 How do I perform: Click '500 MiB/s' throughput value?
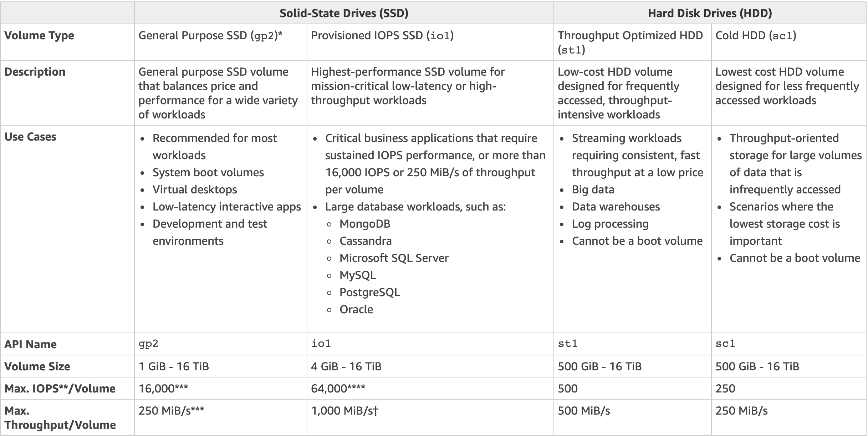(584, 411)
